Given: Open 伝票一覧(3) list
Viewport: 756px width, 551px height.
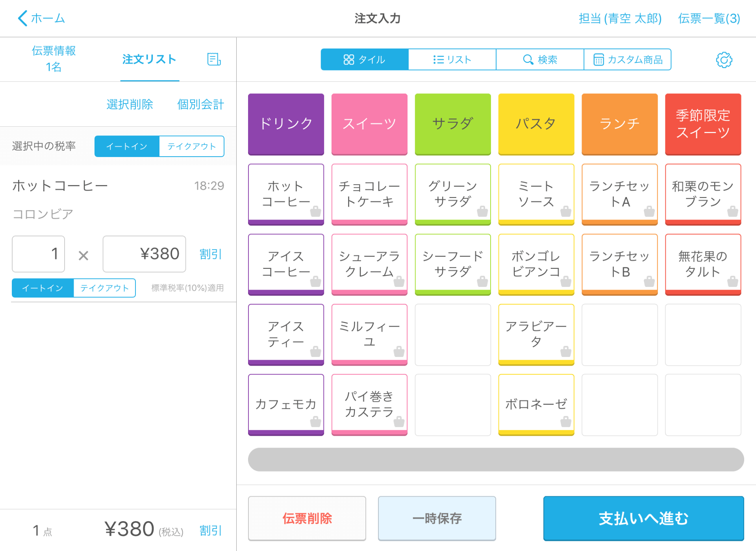Looking at the screenshot, I should coord(709,18).
